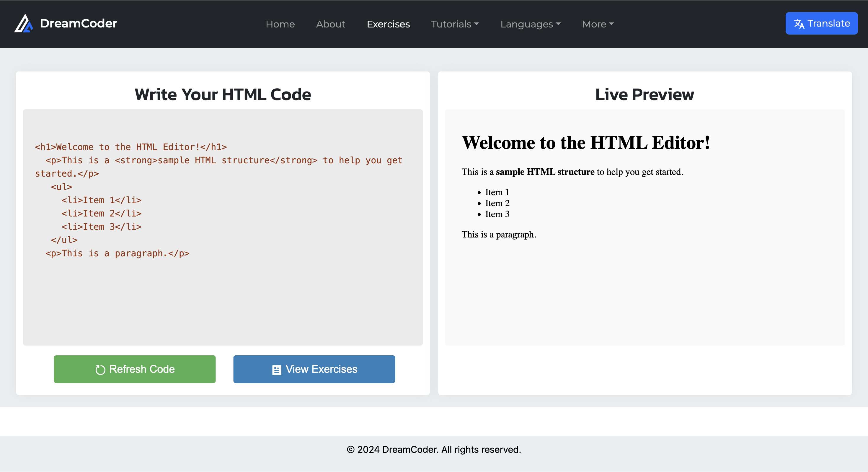Screen dimensions: 868x472
Task: Click the document icon beside View Exercises
Action: 277,370
